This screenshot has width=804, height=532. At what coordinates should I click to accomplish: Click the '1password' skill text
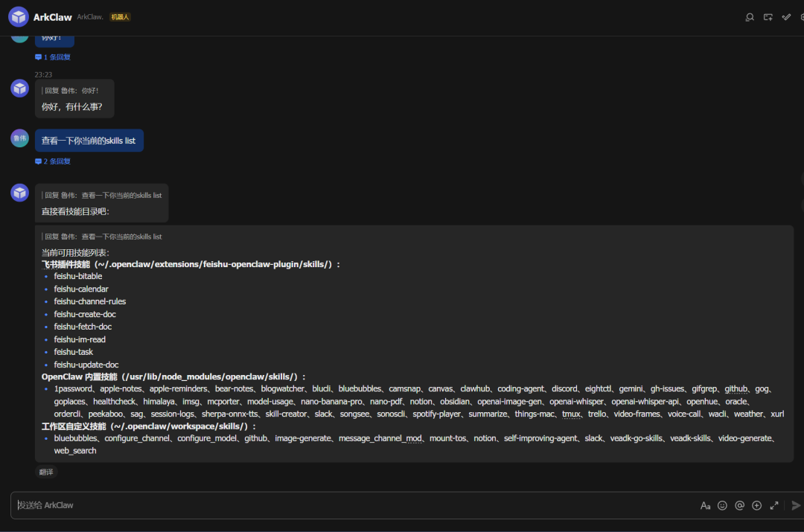coord(73,389)
